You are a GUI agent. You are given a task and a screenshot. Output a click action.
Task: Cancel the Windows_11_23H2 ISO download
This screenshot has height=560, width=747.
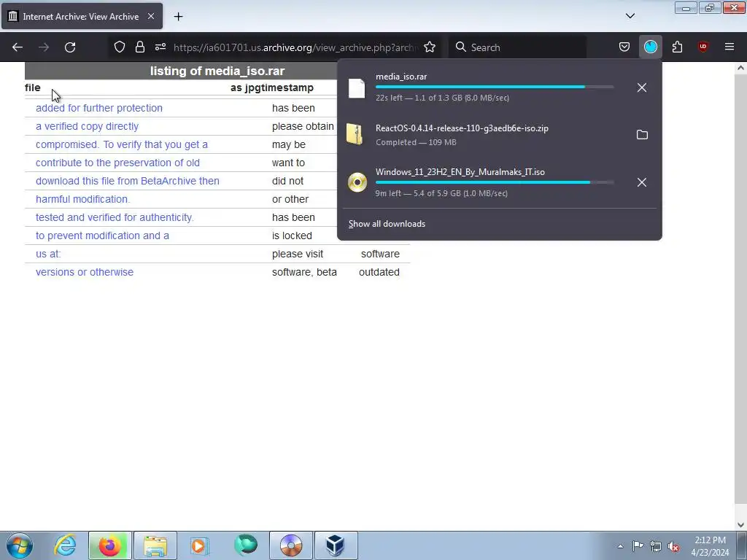(x=642, y=182)
